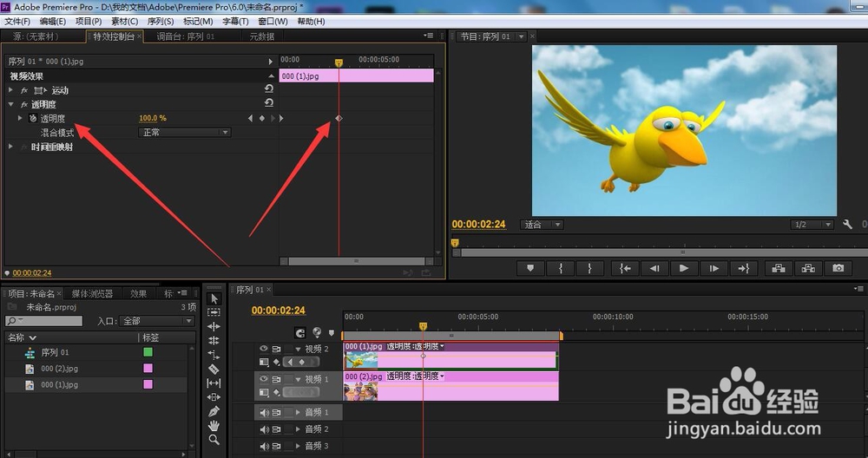Toggle 视频 2 track eye visibility

coord(264,349)
